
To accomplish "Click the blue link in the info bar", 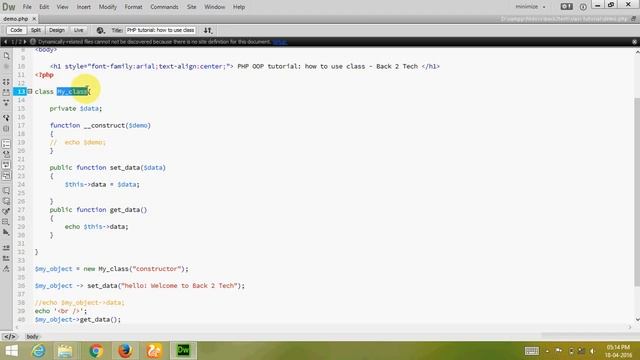I will (x=280, y=42).
